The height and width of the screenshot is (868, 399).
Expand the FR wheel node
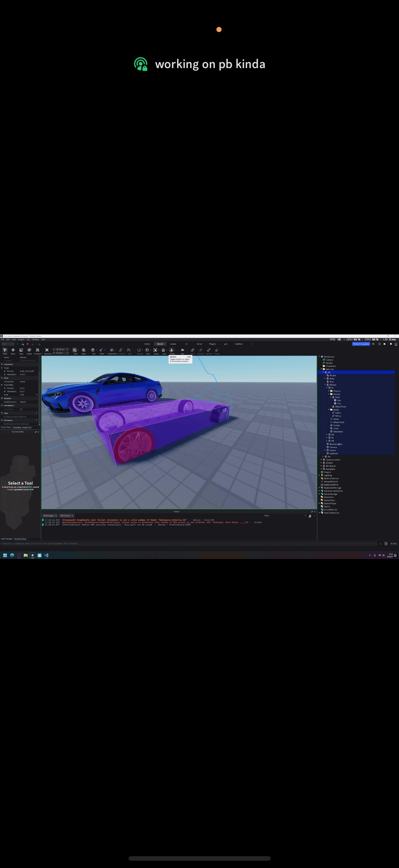(x=327, y=435)
